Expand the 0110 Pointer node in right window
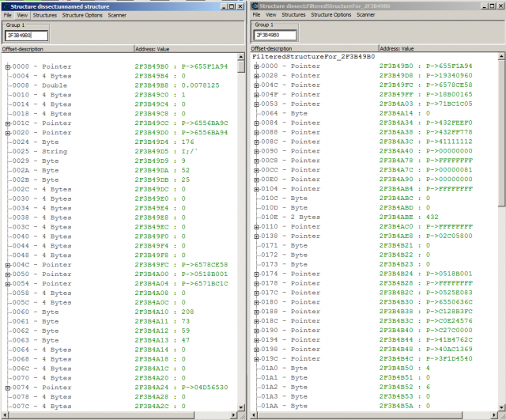 pos(256,226)
